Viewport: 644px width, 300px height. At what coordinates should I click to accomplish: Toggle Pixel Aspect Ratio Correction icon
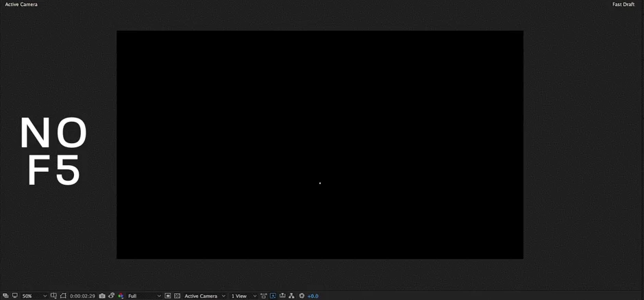point(263,296)
